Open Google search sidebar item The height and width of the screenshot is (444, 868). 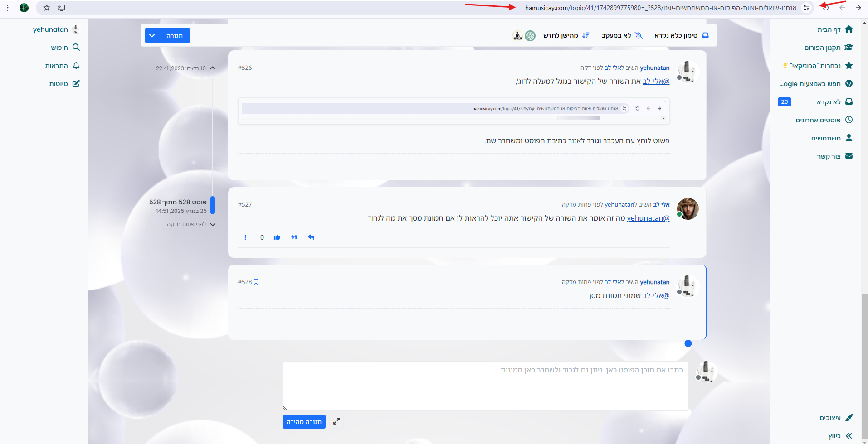[816, 84]
